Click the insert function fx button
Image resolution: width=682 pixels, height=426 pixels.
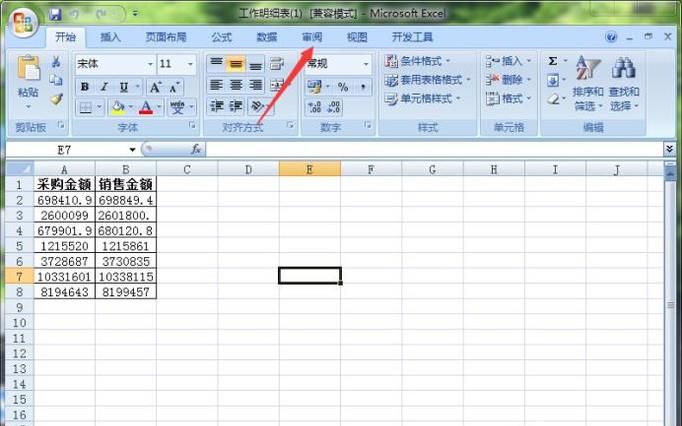(196, 149)
